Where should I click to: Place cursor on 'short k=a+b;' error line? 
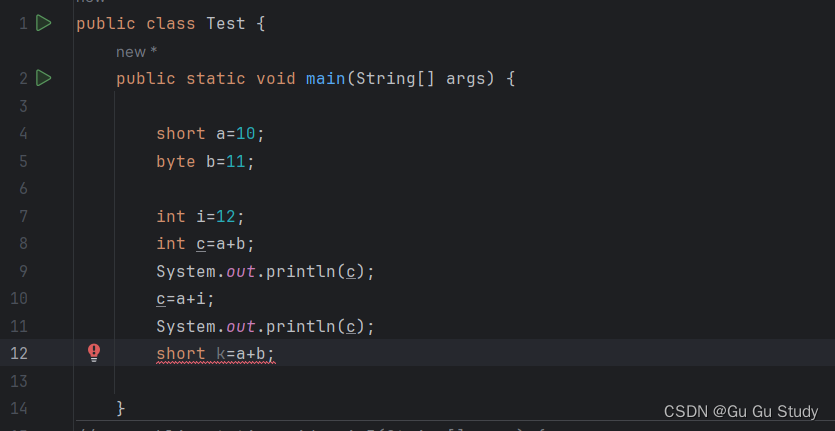tap(215, 354)
